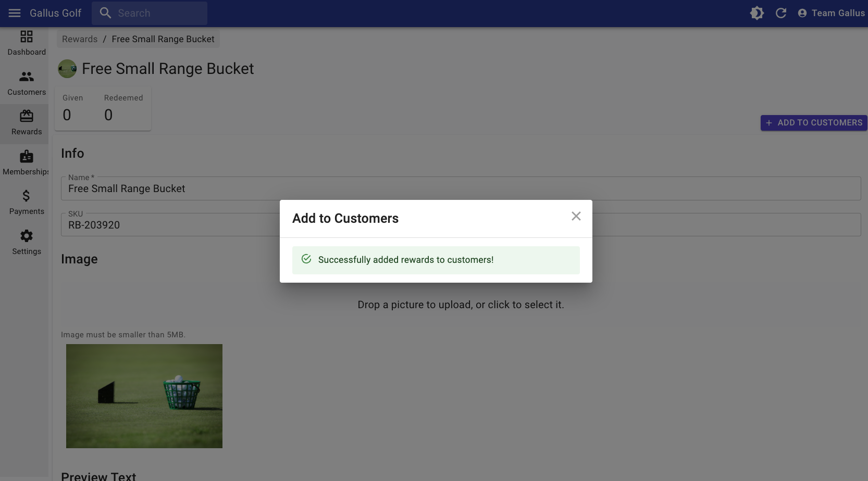The height and width of the screenshot is (481, 868).
Task: Click the range bucket image preview
Action: [x=144, y=396]
